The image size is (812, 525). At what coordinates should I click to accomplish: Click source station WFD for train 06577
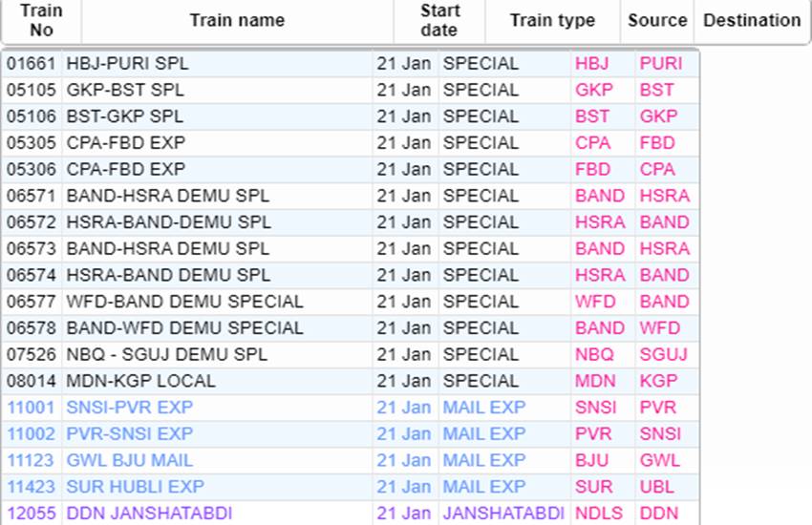point(595,302)
